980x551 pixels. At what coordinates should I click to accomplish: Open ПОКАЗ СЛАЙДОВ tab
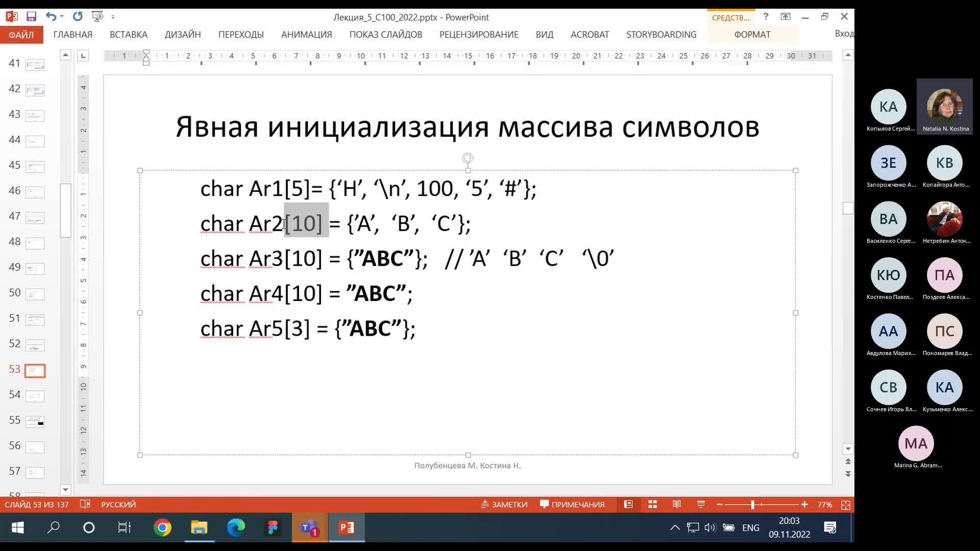tap(386, 35)
